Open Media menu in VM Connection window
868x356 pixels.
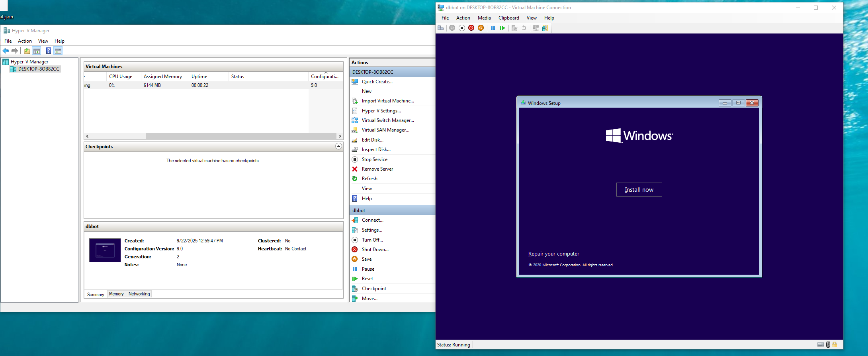[x=484, y=18]
